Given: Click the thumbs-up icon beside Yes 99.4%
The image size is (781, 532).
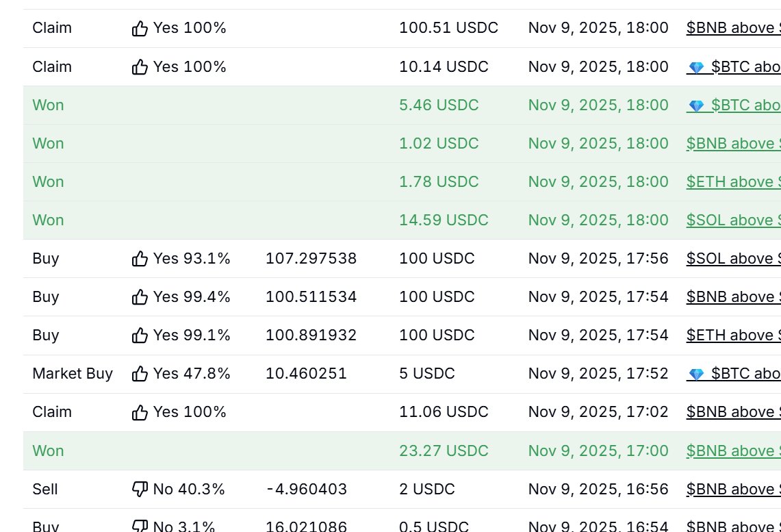Looking at the screenshot, I should 140,296.
